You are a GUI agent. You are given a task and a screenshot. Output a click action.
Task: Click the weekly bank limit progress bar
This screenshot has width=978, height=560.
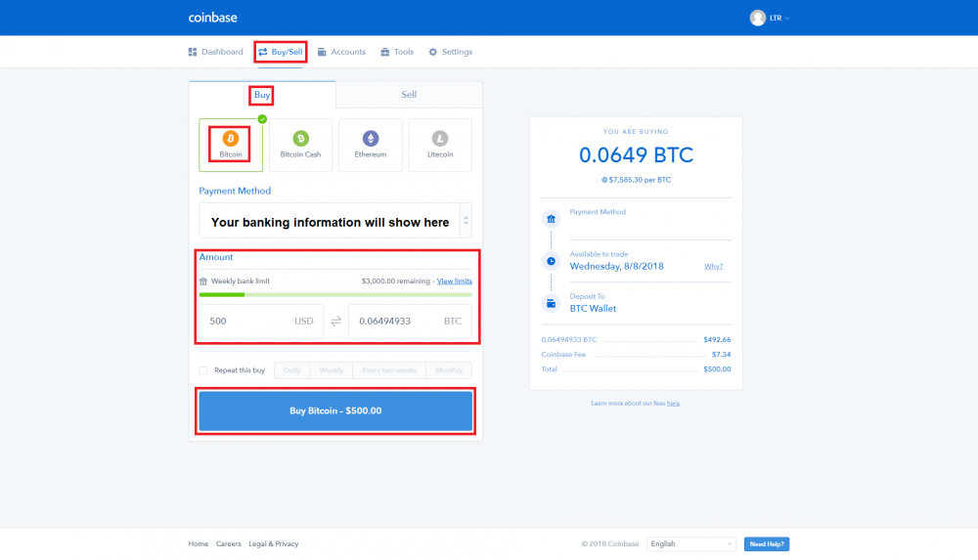coord(334,294)
